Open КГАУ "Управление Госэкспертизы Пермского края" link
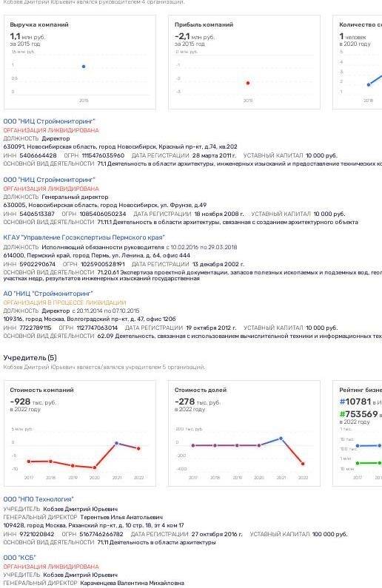The height and width of the screenshot is (588, 382). point(84,237)
